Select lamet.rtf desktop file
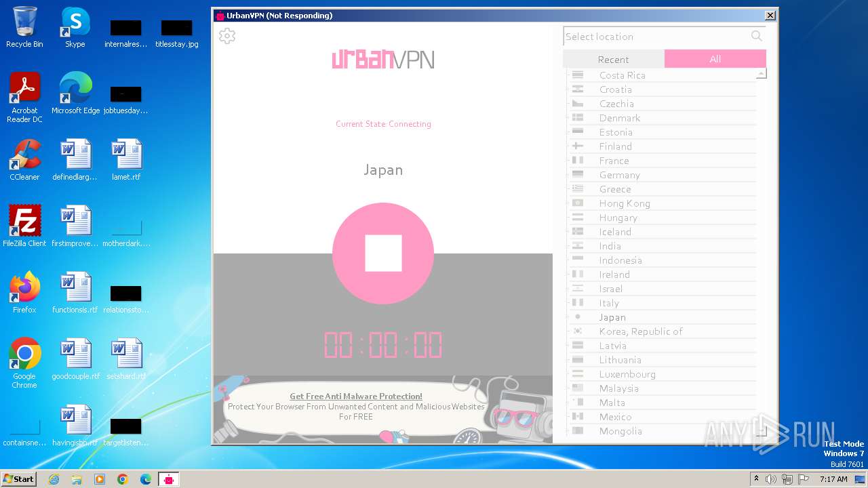This screenshot has height=488, width=868. (126, 160)
